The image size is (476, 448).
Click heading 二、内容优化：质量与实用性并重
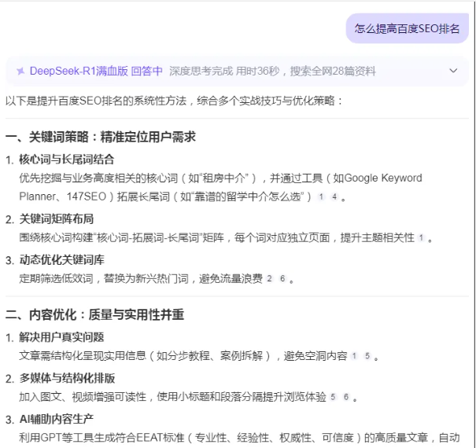coord(95,315)
